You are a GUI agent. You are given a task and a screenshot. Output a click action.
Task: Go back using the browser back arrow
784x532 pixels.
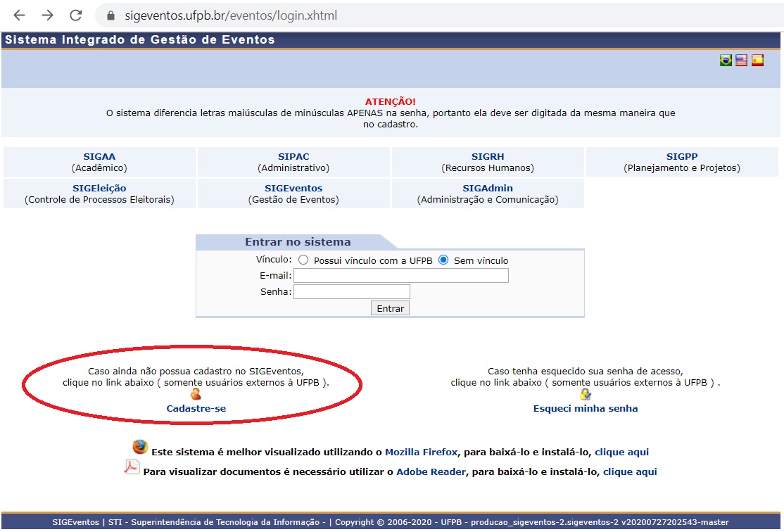[19, 14]
